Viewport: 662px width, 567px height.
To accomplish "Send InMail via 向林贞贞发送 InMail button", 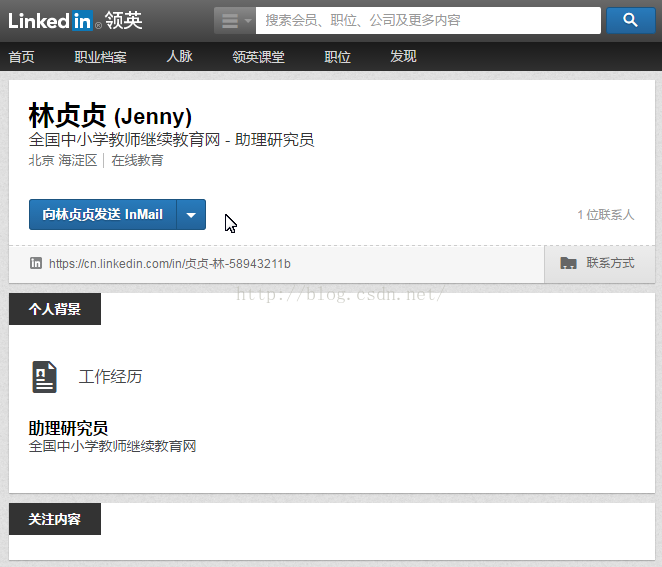I will click(x=103, y=214).
